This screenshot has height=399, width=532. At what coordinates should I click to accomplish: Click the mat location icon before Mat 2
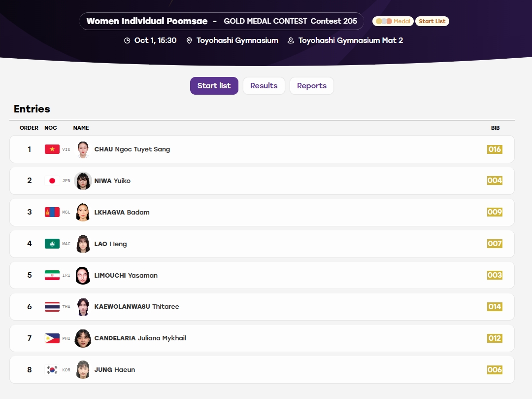tap(291, 41)
